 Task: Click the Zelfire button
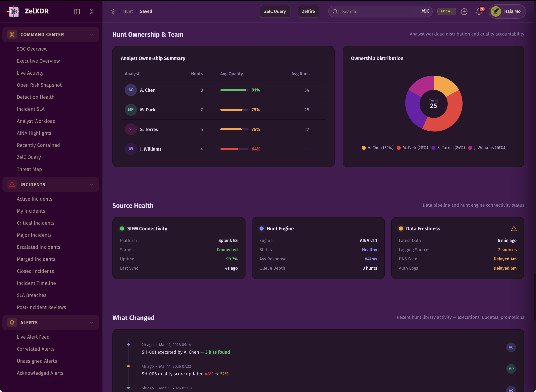click(308, 11)
